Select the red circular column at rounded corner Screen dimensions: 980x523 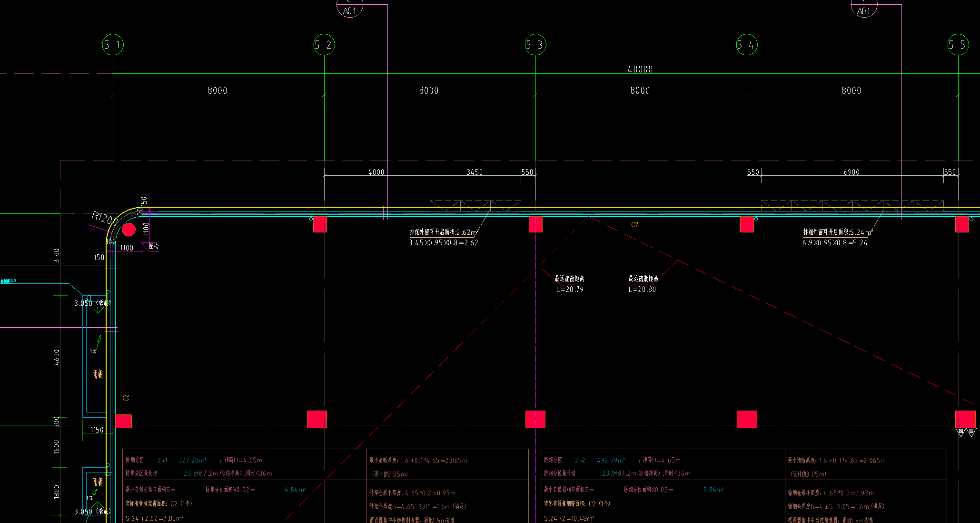click(129, 230)
